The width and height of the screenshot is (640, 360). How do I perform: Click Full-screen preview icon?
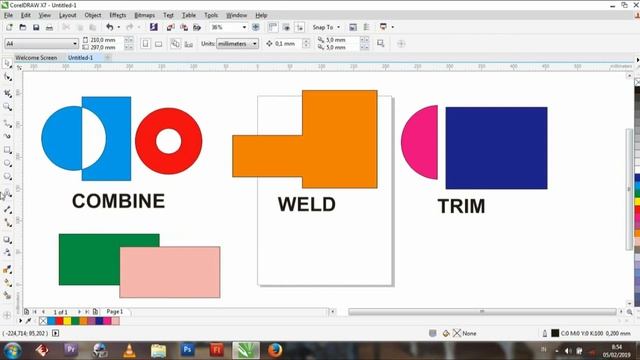click(x=256, y=27)
